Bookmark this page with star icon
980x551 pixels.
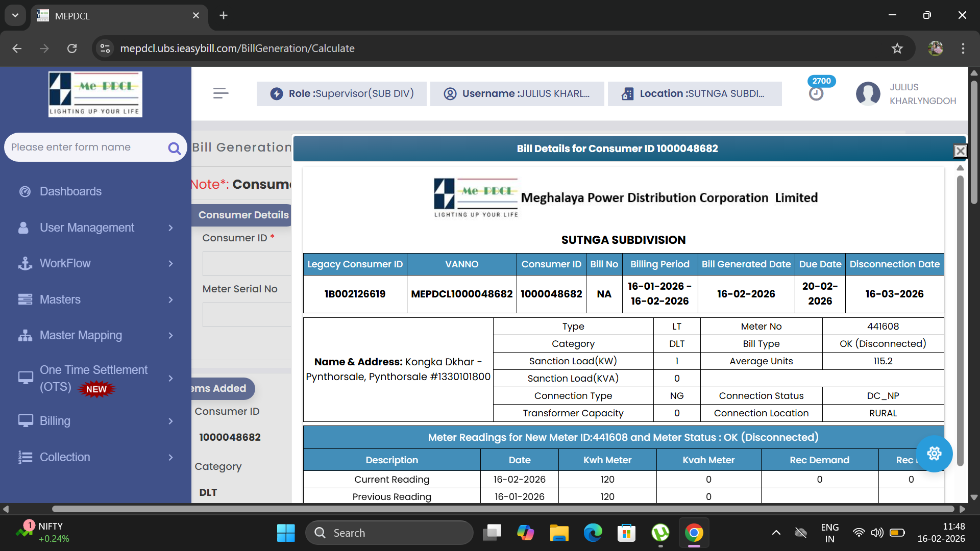click(x=897, y=48)
